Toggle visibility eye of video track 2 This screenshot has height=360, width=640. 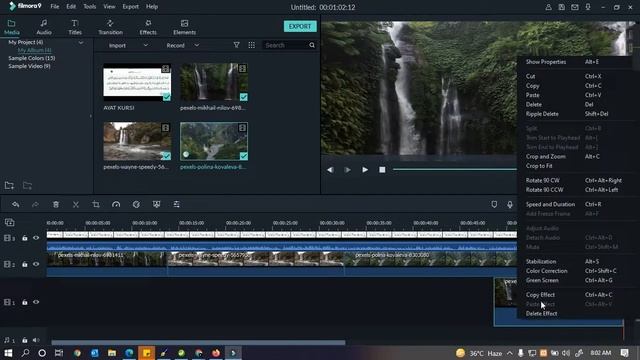(36, 264)
